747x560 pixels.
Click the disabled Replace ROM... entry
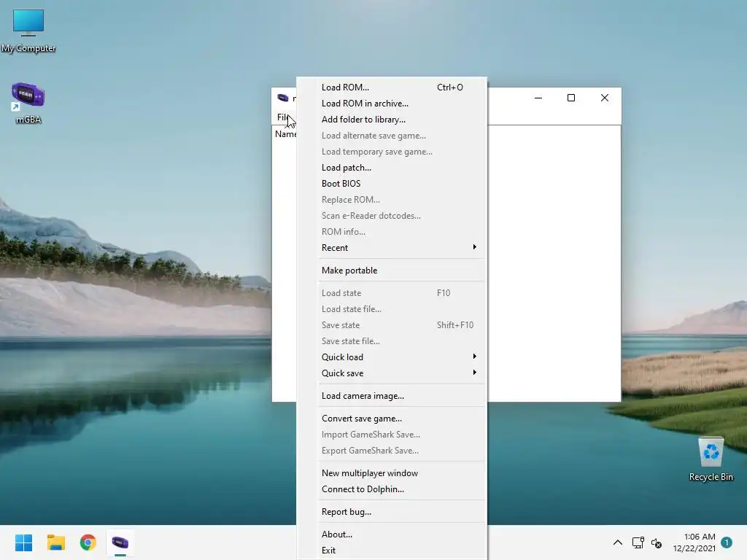[x=392, y=200]
